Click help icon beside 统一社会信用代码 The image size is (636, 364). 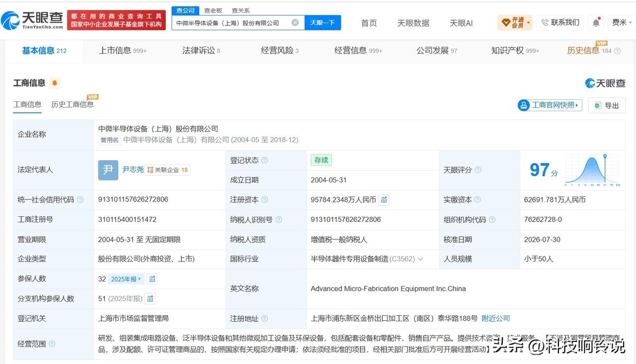(80, 200)
